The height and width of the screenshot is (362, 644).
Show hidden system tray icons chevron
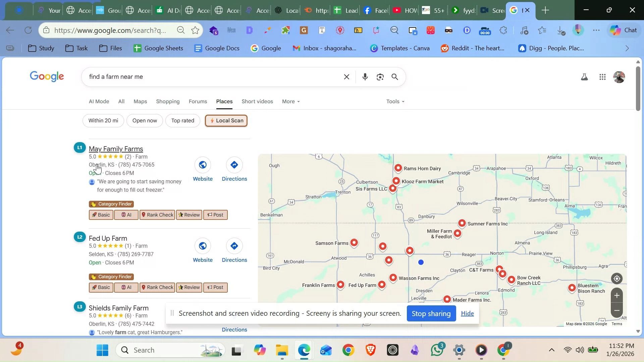pos(551,350)
